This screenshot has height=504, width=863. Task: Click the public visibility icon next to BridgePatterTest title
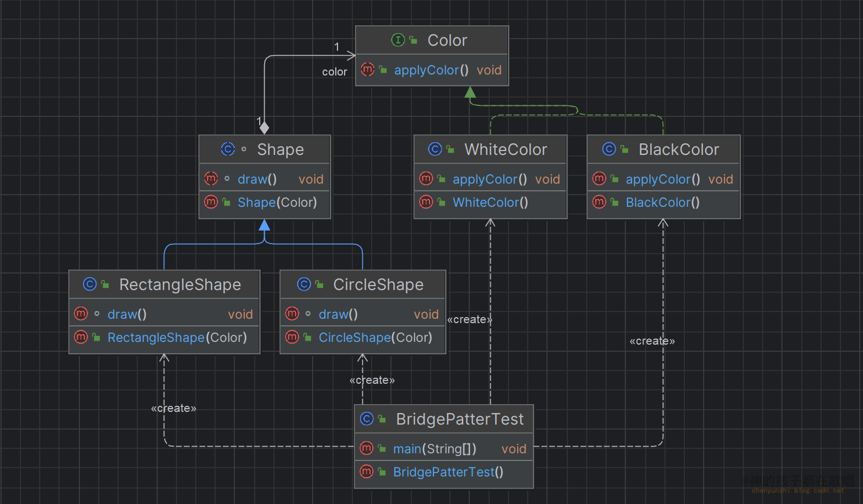[x=382, y=419]
